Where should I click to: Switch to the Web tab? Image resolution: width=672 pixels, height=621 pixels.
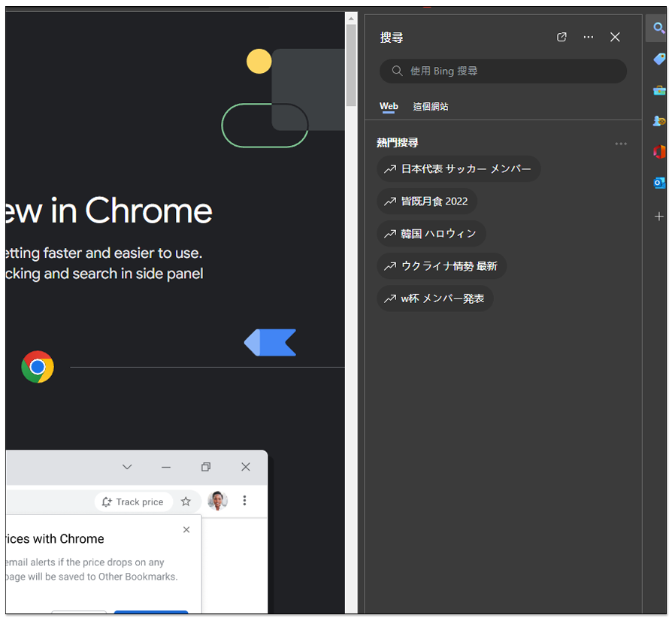coord(389,107)
